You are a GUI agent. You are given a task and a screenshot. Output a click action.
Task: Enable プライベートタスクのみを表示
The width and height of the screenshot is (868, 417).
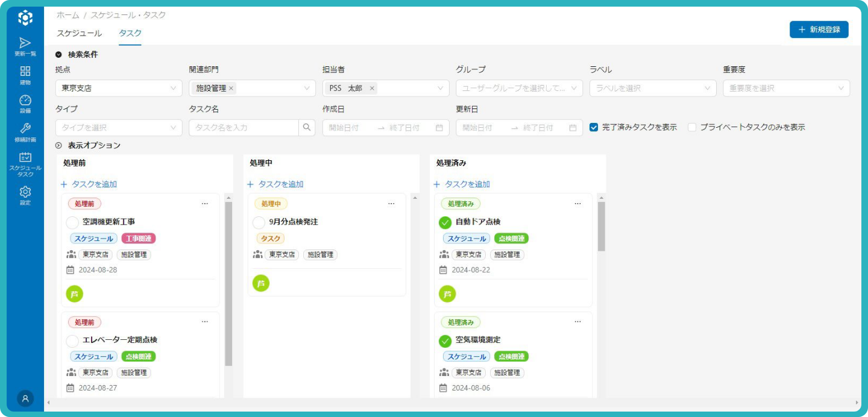(691, 127)
